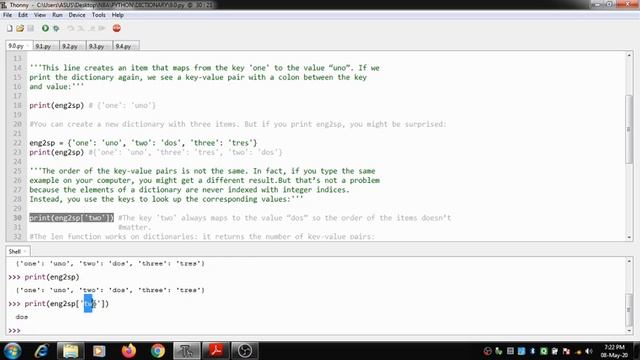The width and height of the screenshot is (640, 360).
Task: Close the 9.0.py tab with its x
Action: point(28,46)
